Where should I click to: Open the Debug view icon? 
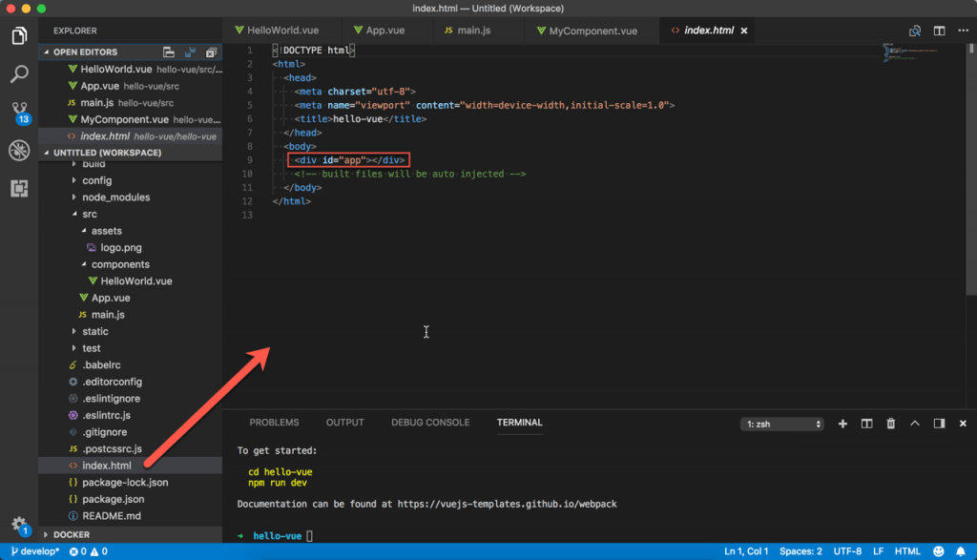[x=19, y=150]
